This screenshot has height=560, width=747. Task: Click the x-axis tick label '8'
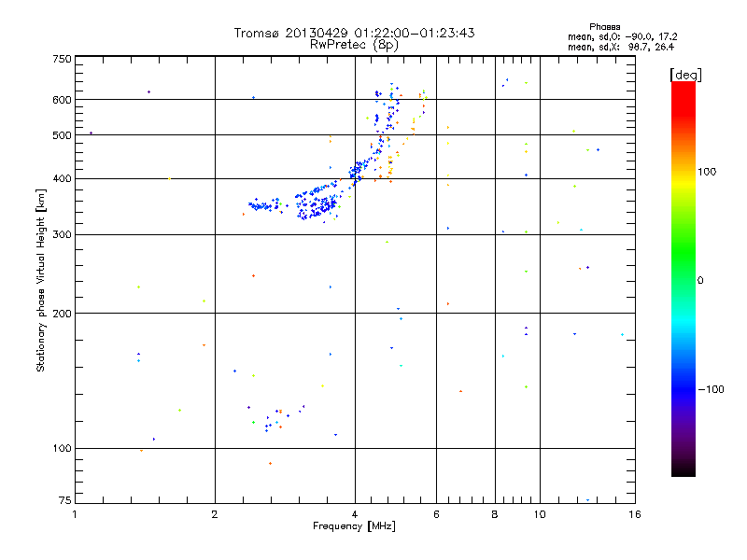click(495, 514)
